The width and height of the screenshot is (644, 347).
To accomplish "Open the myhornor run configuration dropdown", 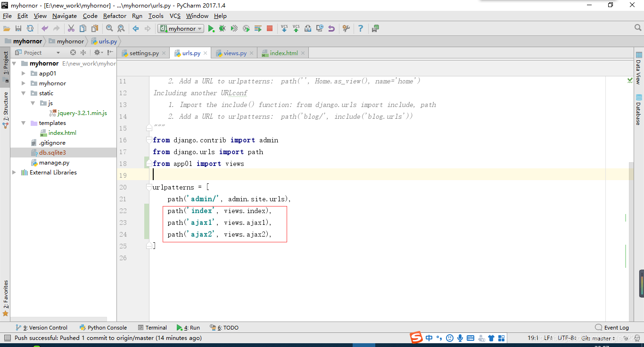I will [181, 29].
